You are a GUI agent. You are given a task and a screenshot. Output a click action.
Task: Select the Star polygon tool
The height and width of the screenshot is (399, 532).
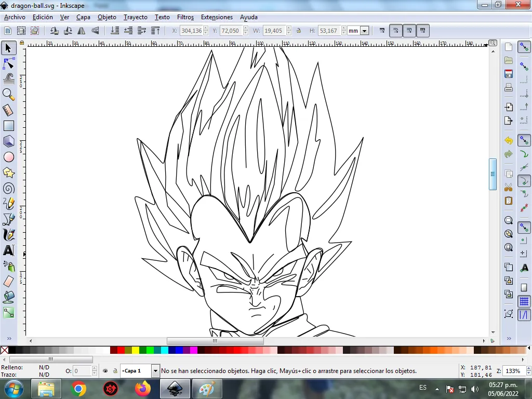(8, 172)
